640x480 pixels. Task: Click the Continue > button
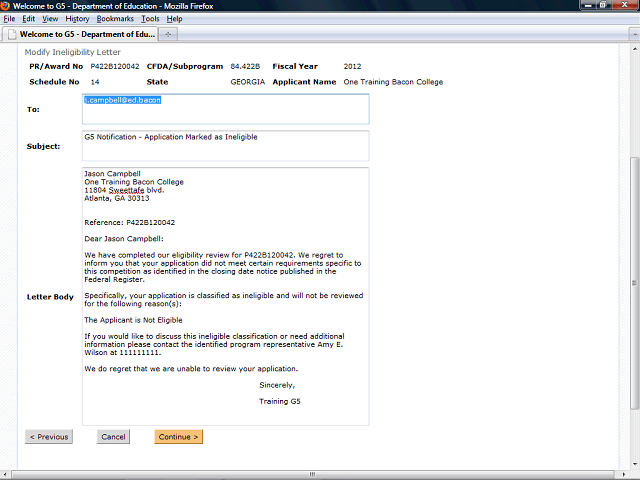click(178, 437)
